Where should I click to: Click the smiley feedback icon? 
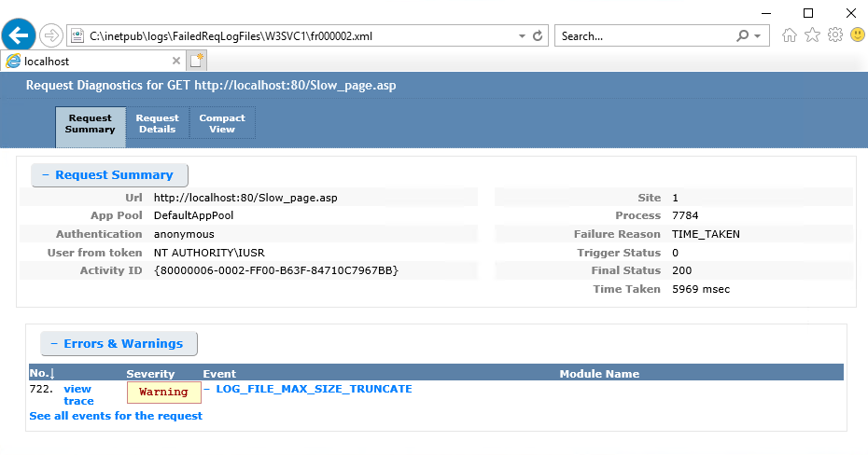coord(857,35)
